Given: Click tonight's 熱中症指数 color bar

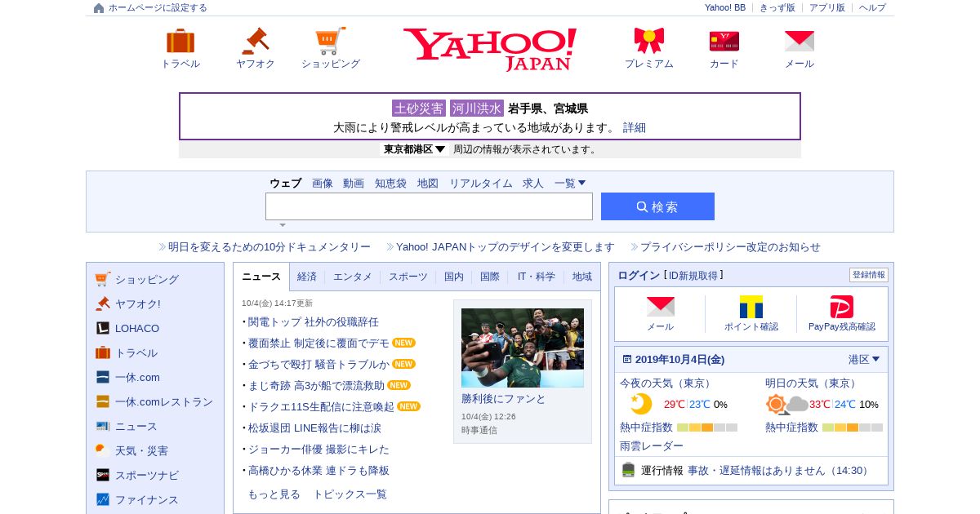Looking at the screenshot, I should 707,428.
